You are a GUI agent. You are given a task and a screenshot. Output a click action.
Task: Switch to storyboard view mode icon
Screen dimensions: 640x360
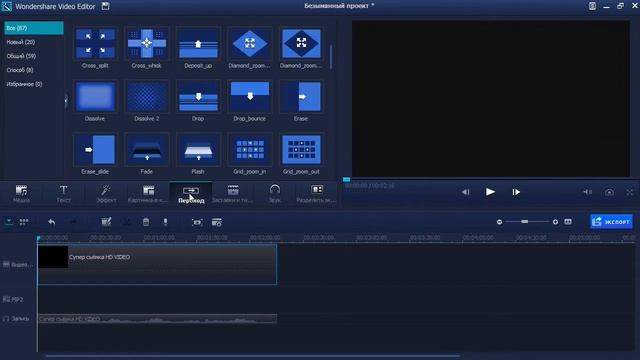coord(24,222)
